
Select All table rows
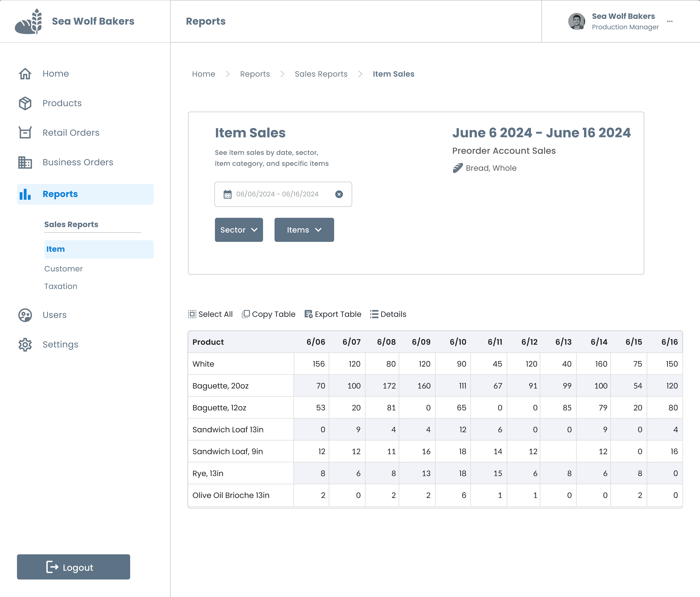210,314
